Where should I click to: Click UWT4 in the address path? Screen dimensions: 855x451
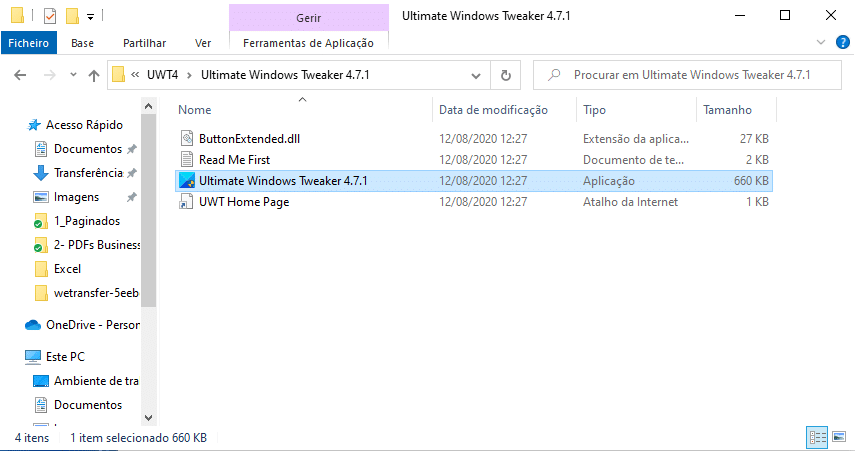point(162,75)
